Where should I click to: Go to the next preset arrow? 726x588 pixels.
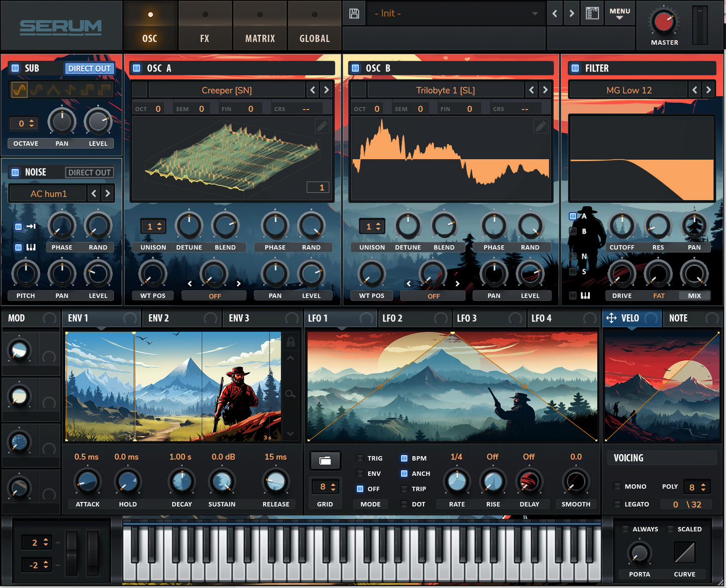pyautogui.click(x=572, y=14)
